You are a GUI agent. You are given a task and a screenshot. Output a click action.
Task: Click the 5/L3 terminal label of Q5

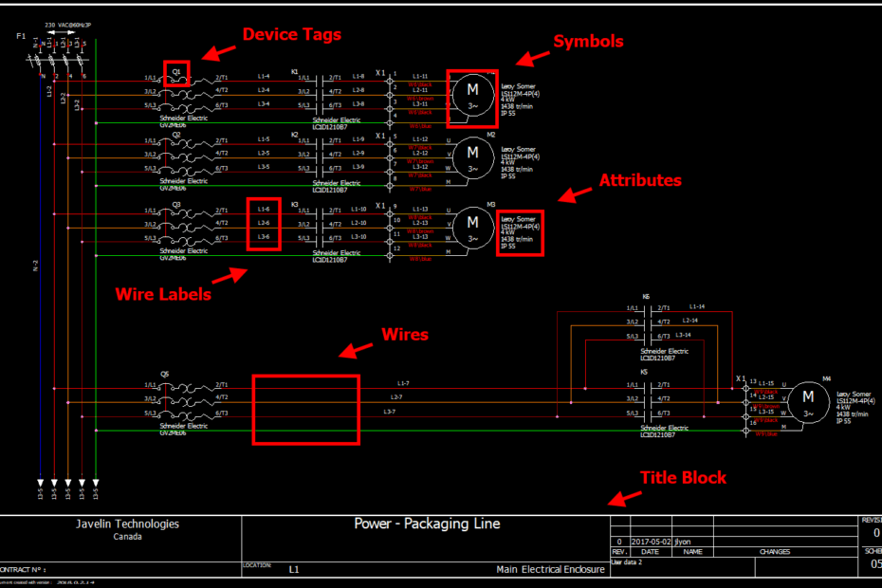(150, 413)
